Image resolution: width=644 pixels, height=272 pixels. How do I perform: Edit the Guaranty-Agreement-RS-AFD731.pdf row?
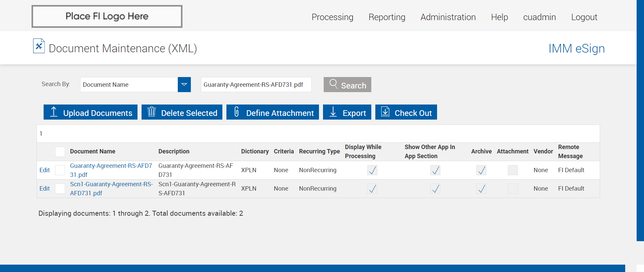pos(45,170)
